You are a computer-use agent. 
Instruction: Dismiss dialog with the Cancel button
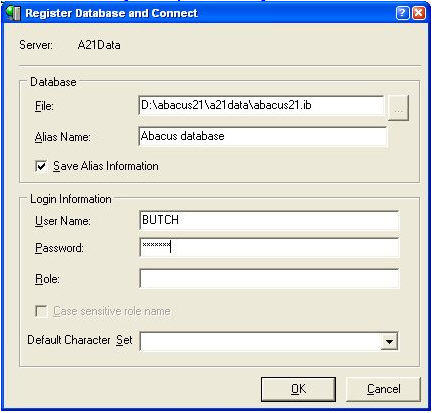pos(384,389)
